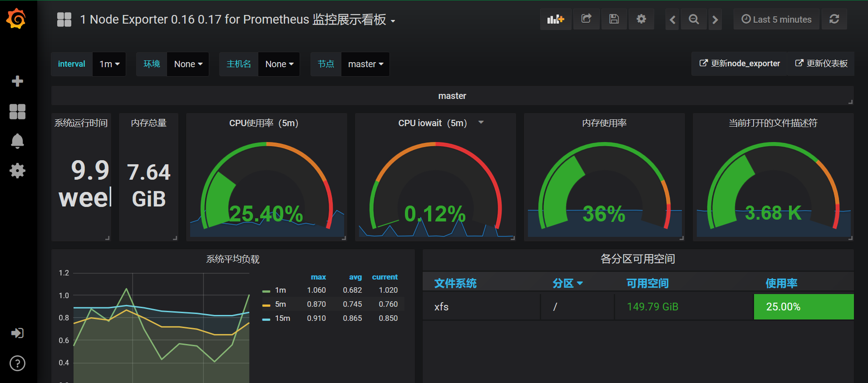Sort table by 可用空间 column header
The height and width of the screenshot is (383, 868).
[x=647, y=283]
